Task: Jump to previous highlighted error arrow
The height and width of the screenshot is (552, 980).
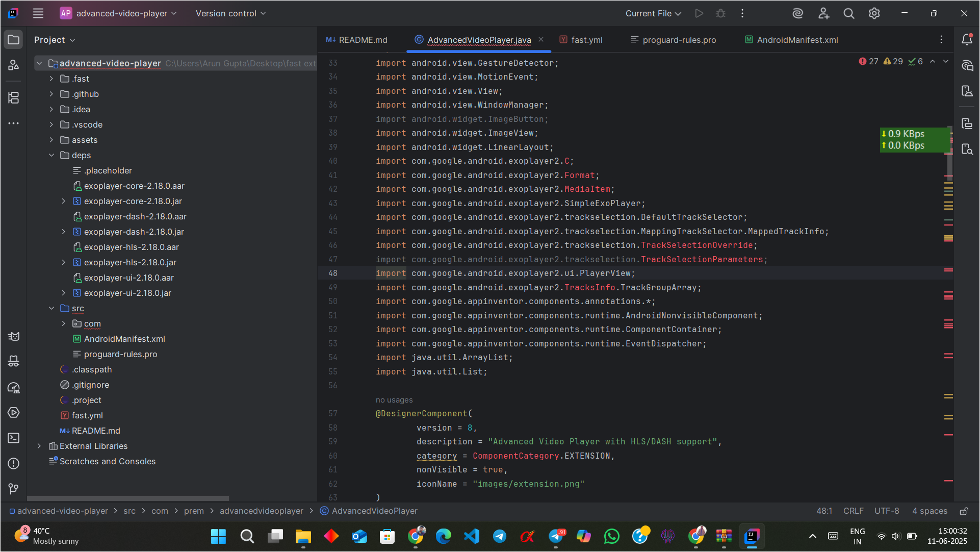Action: (933, 61)
